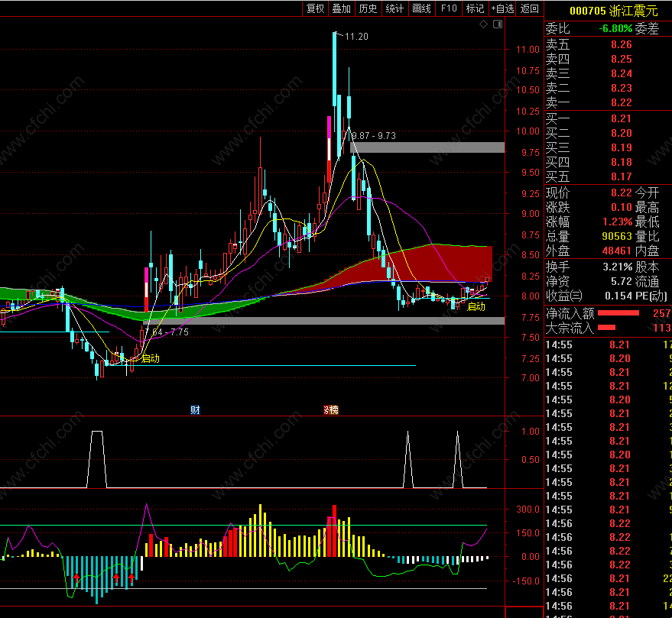The width and height of the screenshot is (672, 618).
Task: Click the 1.00 signal axis label
Action: coord(530,432)
